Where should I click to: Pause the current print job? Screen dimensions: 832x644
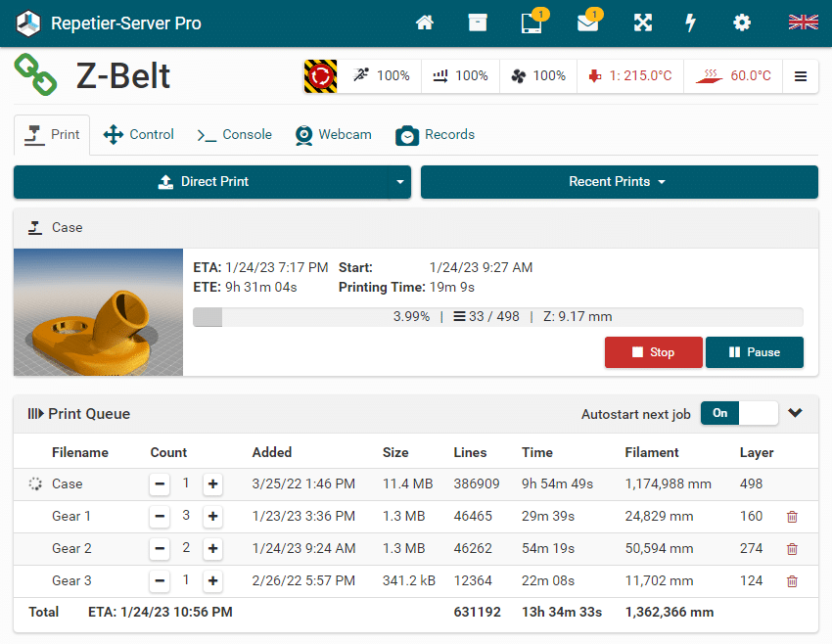tap(754, 352)
